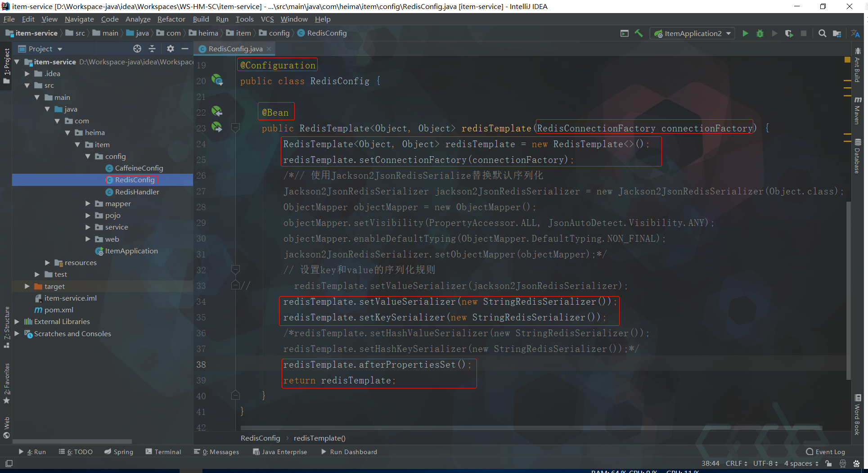Click the bean gutter icon on line 22
Image resolution: width=868 pixels, height=473 pixels.
tap(217, 111)
